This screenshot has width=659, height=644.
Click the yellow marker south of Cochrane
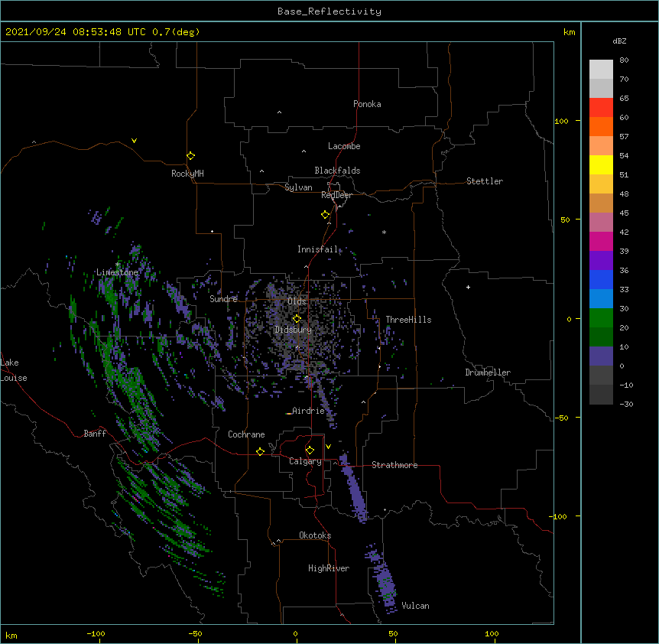point(260,451)
